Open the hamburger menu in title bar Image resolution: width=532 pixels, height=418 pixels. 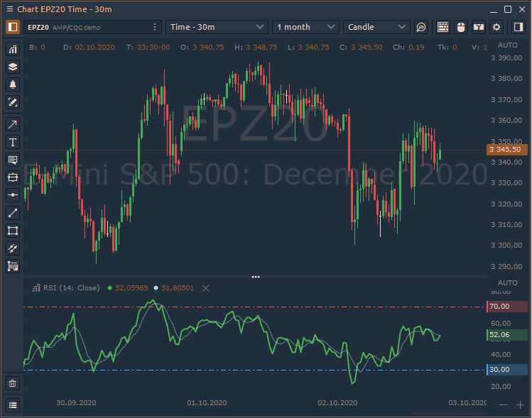click(9, 9)
